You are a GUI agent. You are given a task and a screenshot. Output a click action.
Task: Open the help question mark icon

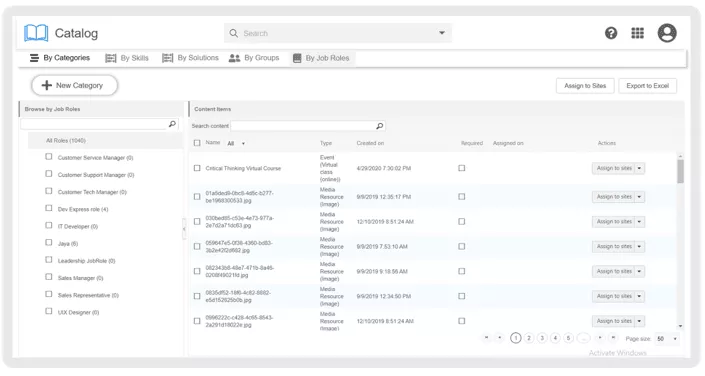point(611,33)
